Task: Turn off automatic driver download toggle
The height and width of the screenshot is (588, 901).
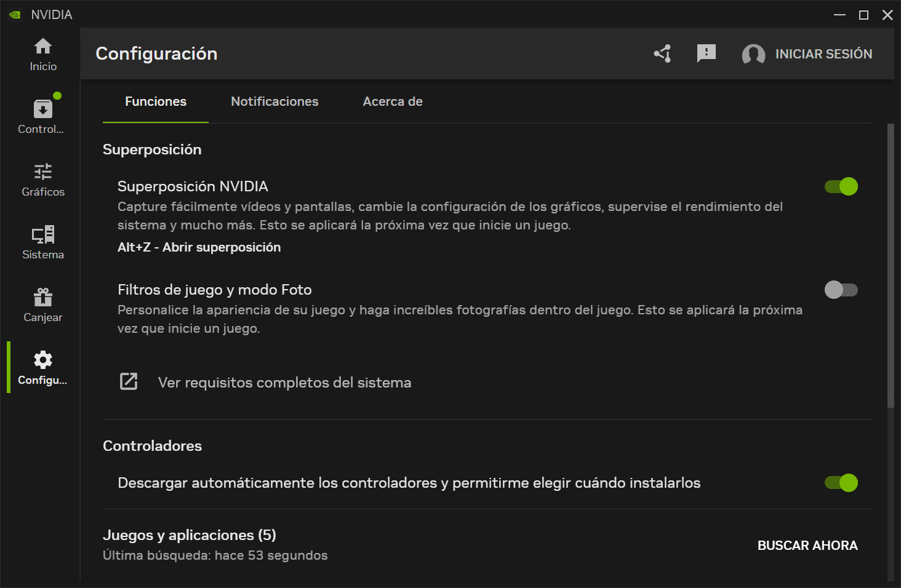Action: click(x=841, y=483)
